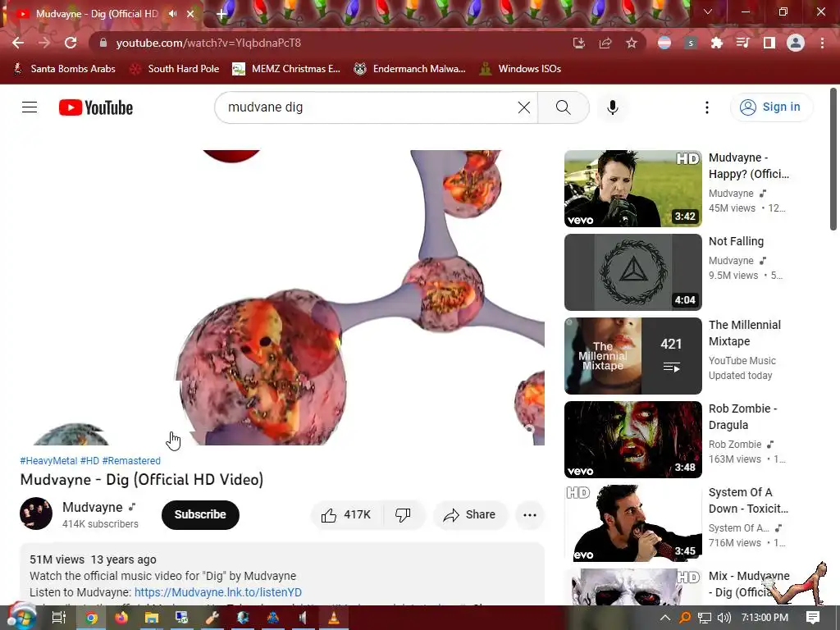The image size is (840, 630).
Task: Click the Mudvayne - Dig video title
Action: click(141, 479)
